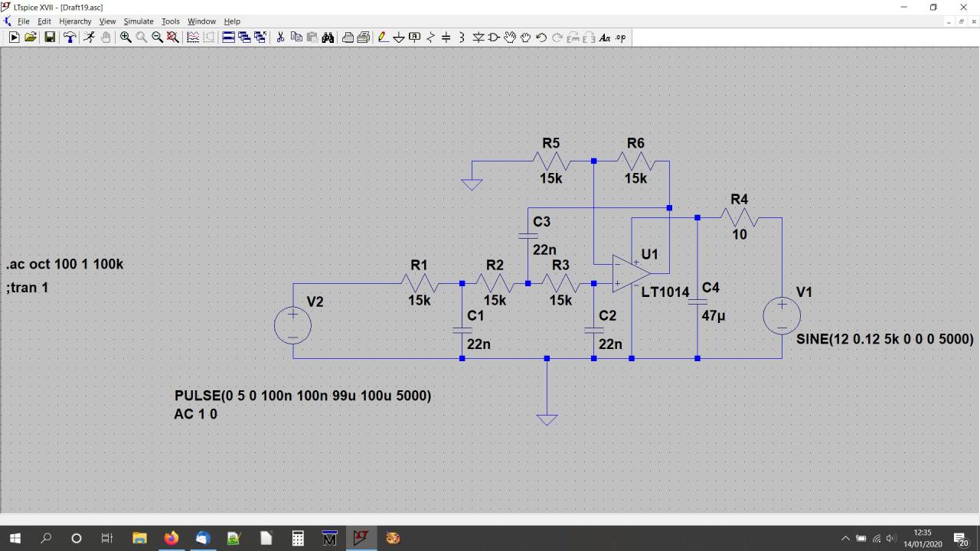This screenshot has height=551, width=980.
Task: Pick the Inductor placement tool
Action: tap(462, 37)
